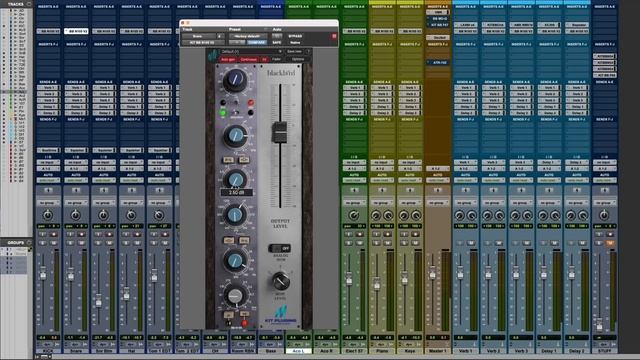Click the Noise Level knob
Screen dimensions: 640x360
(x=280, y=280)
